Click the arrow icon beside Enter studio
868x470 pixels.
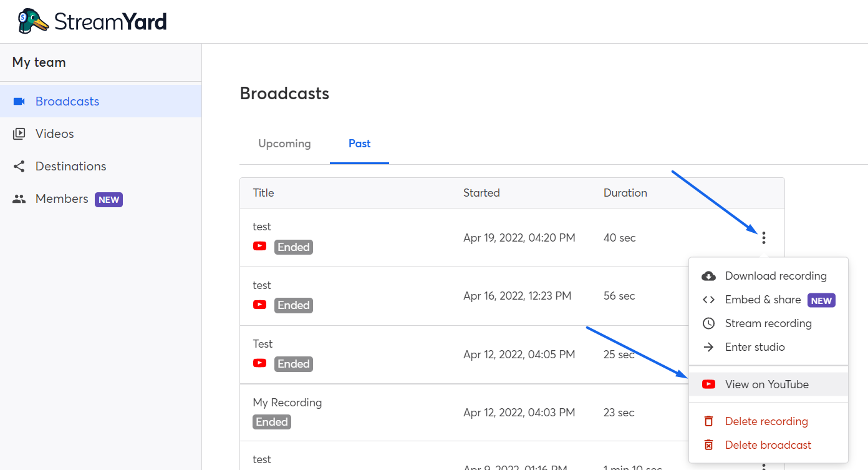[x=708, y=347]
